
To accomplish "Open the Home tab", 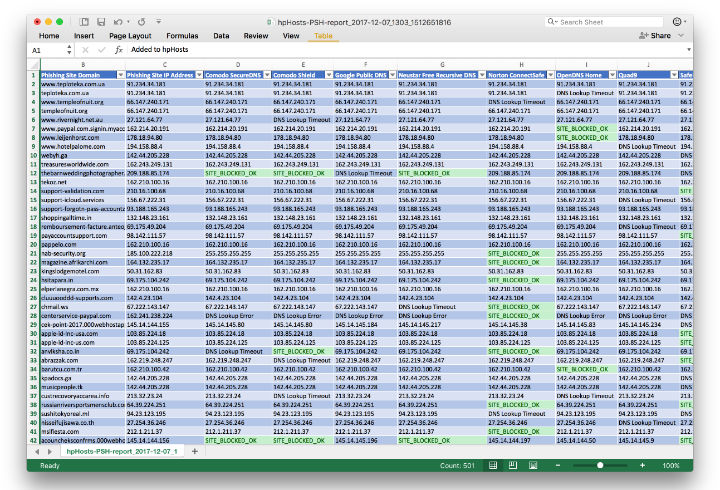I will click(x=49, y=35).
